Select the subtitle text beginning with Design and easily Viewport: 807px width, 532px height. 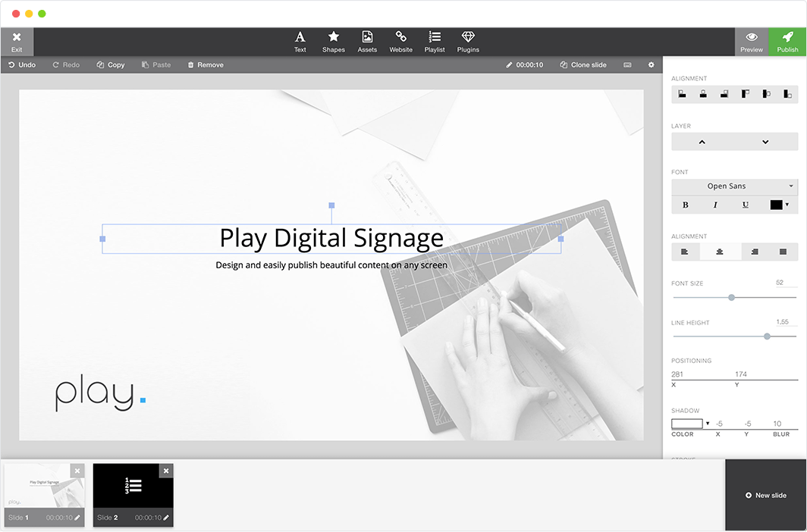[x=331, y=265]
